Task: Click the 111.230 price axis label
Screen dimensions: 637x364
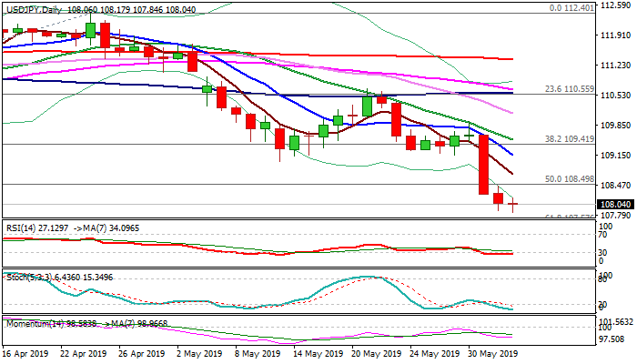Action: tap(618, 66)
